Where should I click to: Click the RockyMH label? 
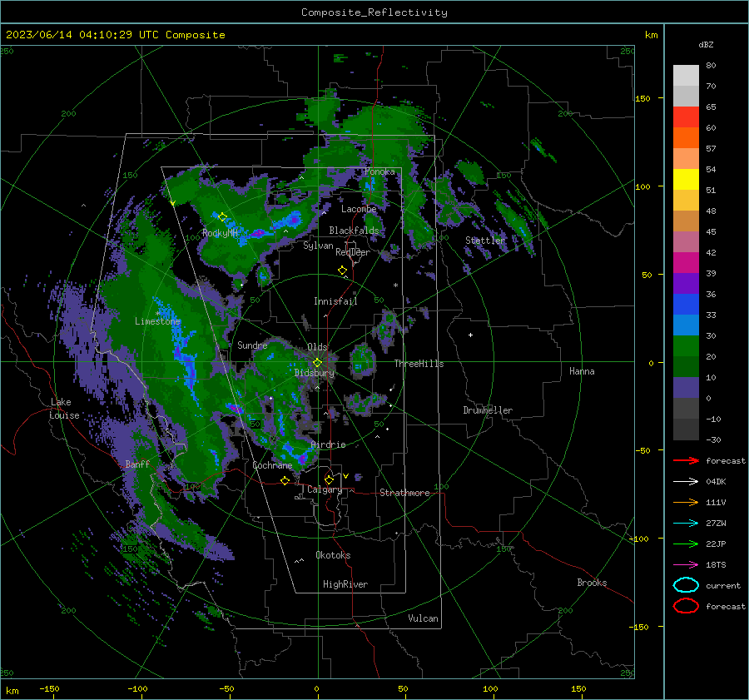pyautogui.click(x=220, y=233)
